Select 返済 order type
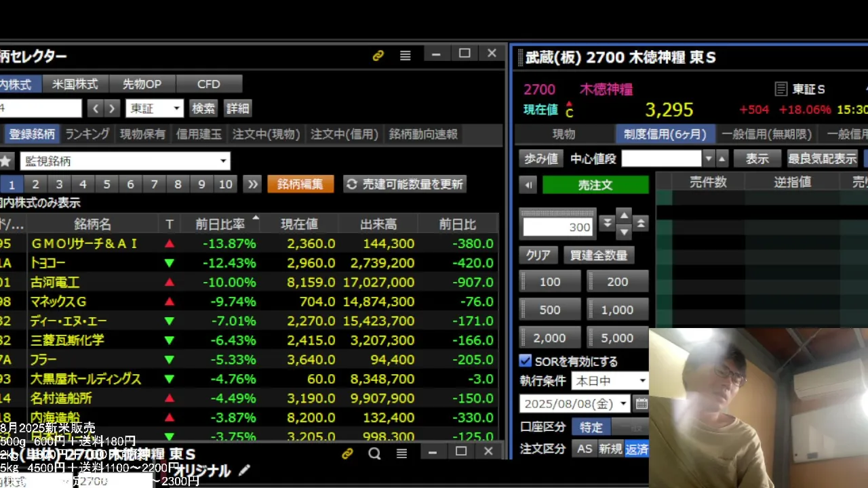The height and width of the screenshot is (488, 868). click(636, 449)
